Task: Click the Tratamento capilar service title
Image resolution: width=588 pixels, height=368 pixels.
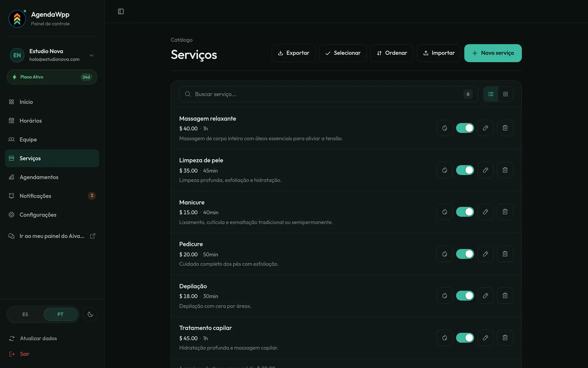Action: [205, 328]
